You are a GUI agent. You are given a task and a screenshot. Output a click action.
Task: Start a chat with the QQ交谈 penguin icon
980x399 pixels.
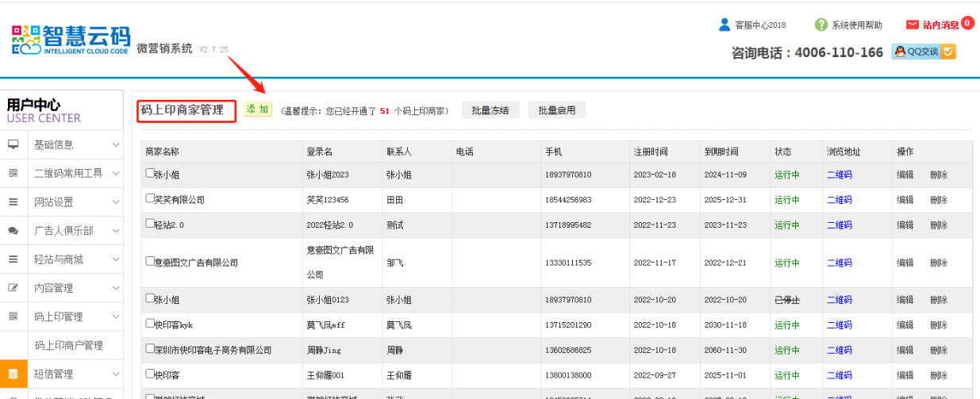(901, 52)
